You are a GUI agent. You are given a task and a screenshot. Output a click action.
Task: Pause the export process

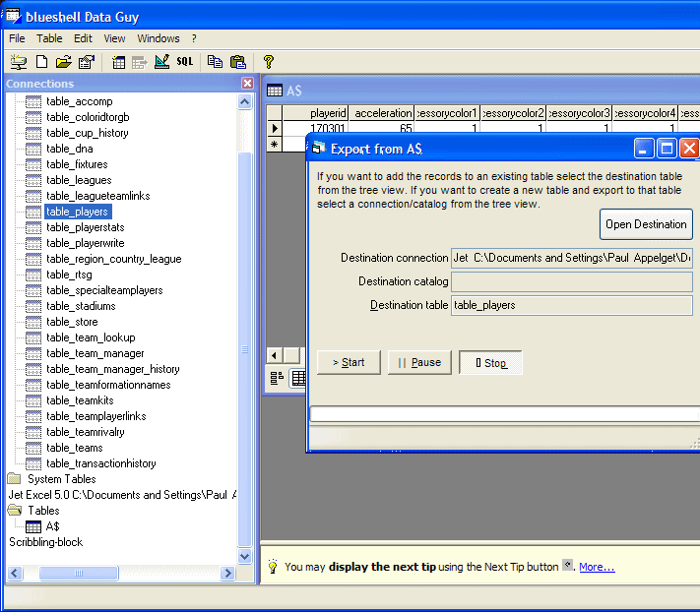pyautogui.click(x=420, y=363)
